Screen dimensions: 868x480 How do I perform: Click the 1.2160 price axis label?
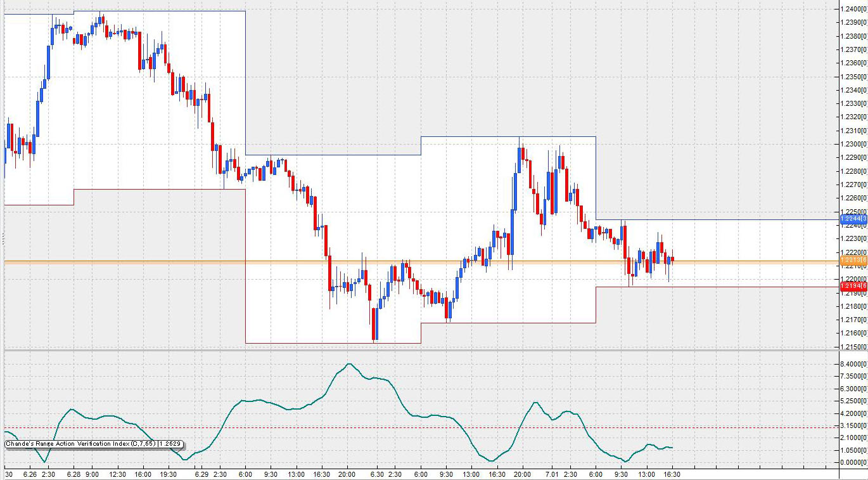(854, 334)
